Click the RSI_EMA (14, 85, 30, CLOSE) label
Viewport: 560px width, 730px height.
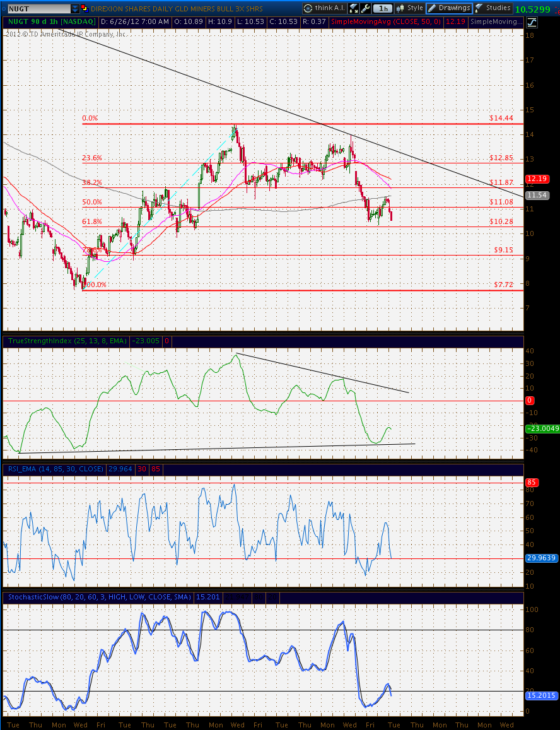click(x=55, y=469)
